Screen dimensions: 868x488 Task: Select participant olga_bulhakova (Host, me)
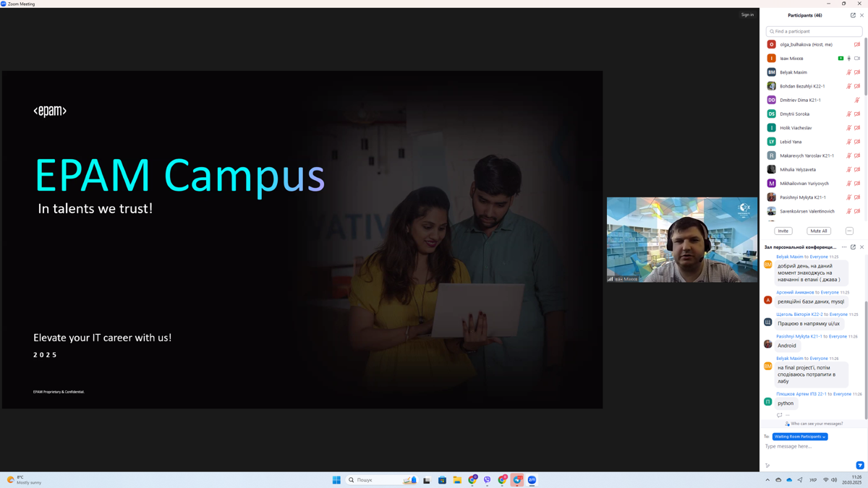coord(814,45)
